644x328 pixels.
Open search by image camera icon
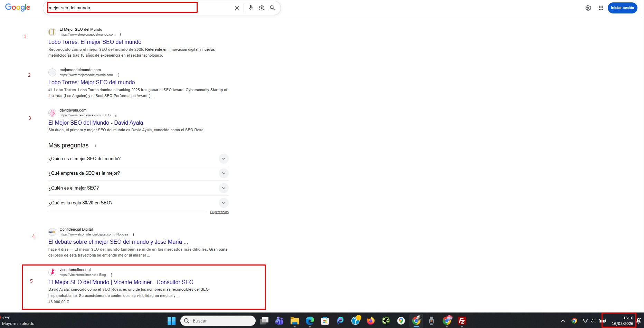(x=262, y=8)
